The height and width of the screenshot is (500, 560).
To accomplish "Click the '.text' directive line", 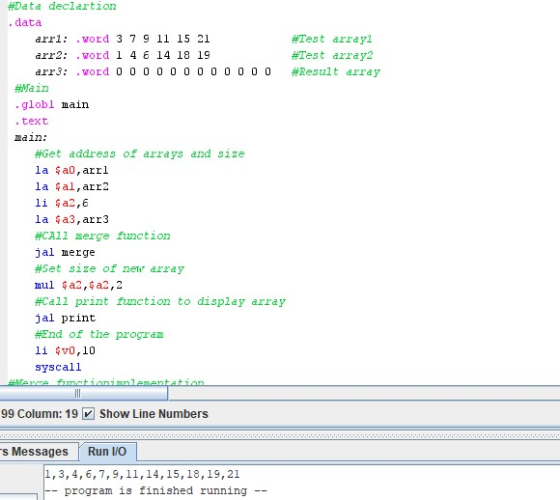I will (x=31, y=121).
